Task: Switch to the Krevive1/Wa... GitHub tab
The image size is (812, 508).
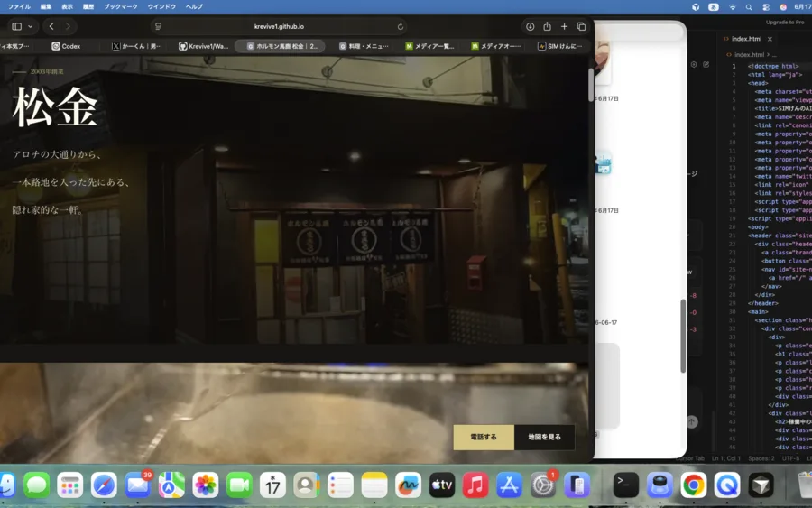Action: click(x=204, y=46)
